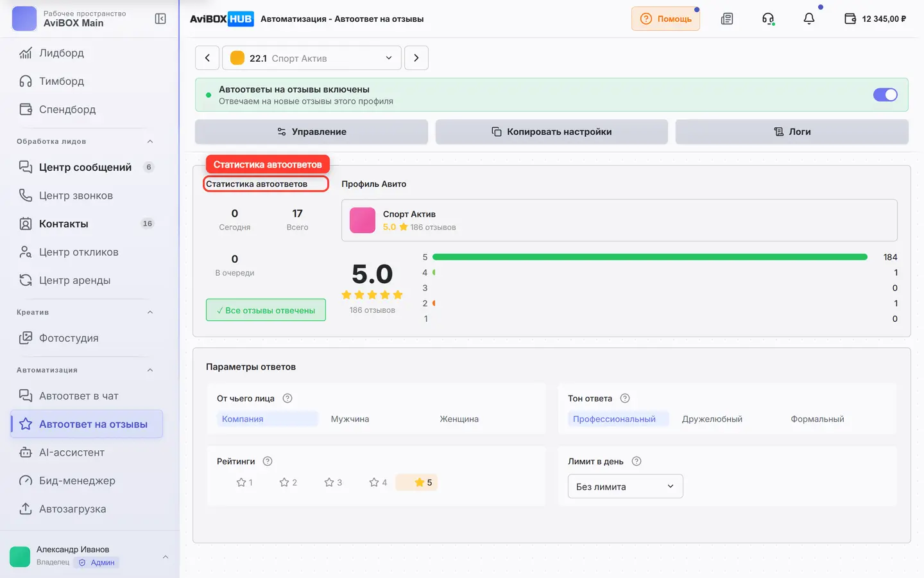Expand the Александр Иванов user menu
This screenshot has height=578, width=924.
click(166, 557)
